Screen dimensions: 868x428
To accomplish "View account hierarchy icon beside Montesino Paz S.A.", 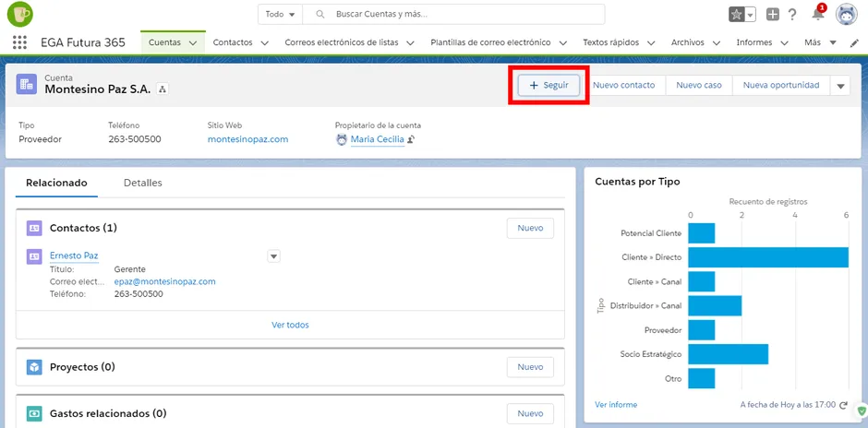I will coord(163,89).
